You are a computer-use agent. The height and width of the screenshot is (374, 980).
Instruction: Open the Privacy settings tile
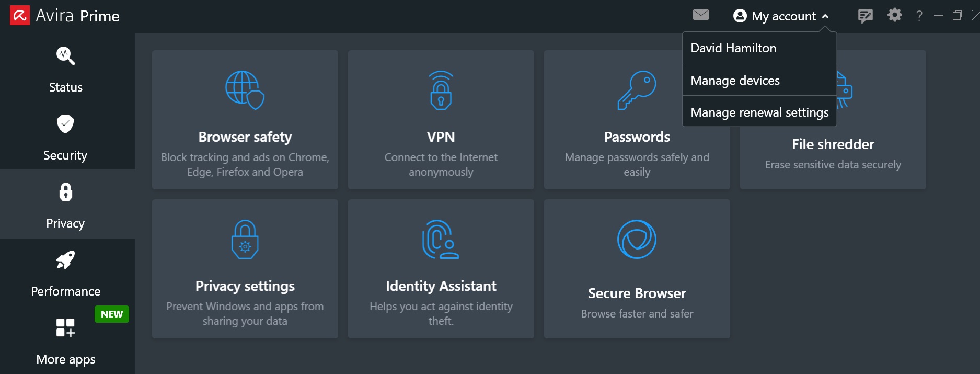tap(245, 269)
